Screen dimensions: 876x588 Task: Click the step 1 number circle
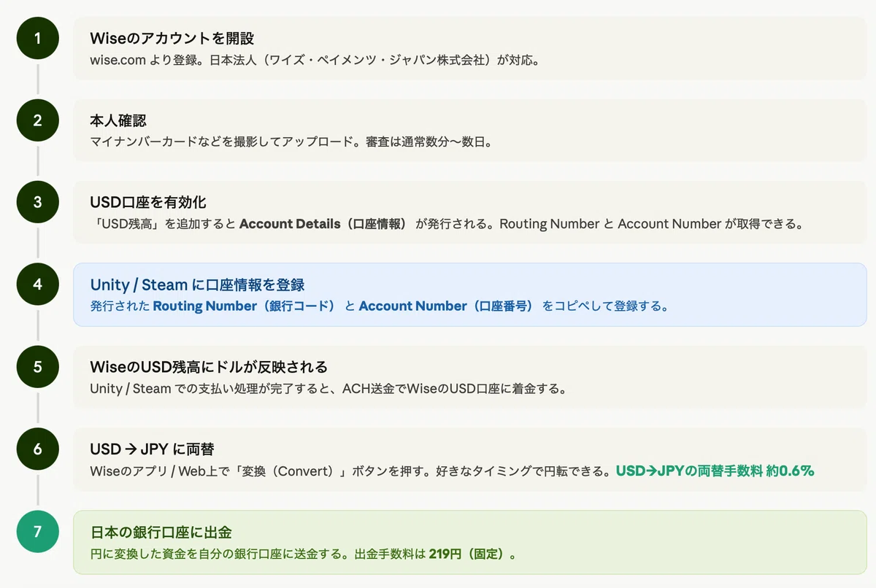pyautogui.click(x=37, y=38)
